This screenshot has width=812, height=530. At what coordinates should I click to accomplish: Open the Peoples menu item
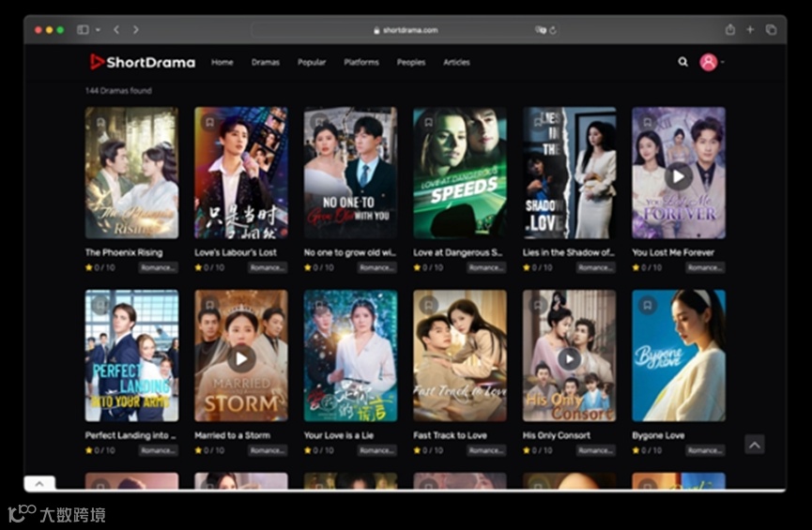[x=410, y=62]
